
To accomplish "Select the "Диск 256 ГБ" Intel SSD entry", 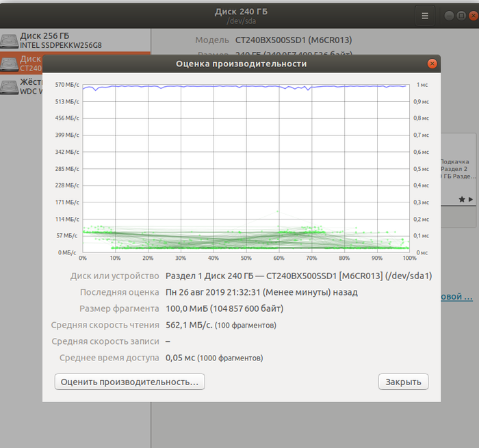I will (x=75, y=40).
